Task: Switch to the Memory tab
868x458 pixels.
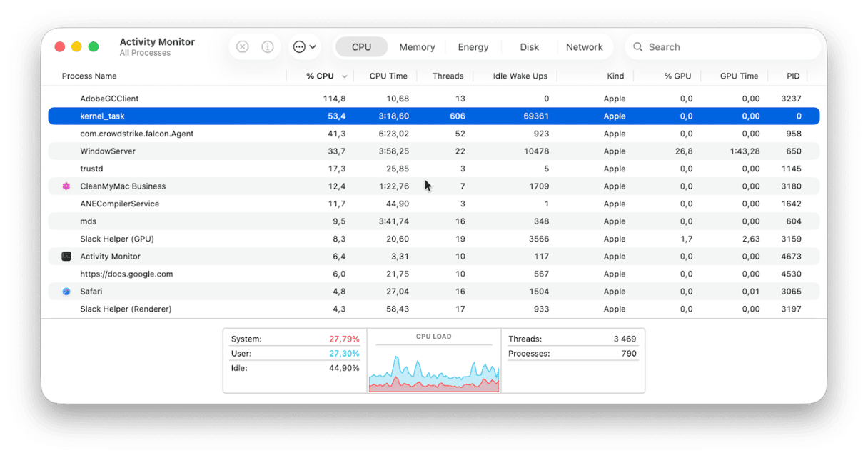Action: [417, 47]
